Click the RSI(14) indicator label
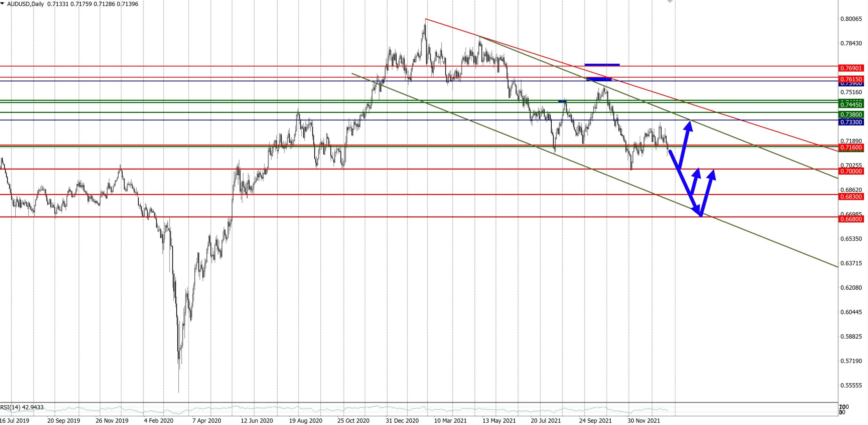 pyautogui.click(x=22, y=407)
